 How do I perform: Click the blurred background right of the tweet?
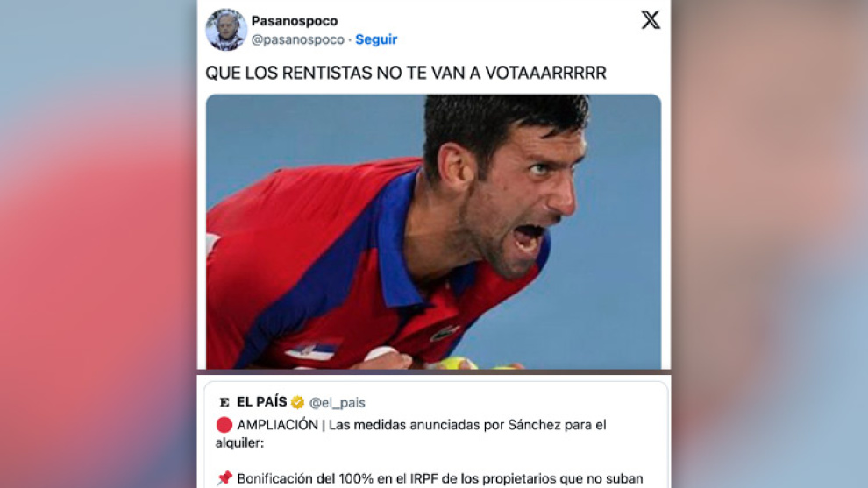point(770,244)
